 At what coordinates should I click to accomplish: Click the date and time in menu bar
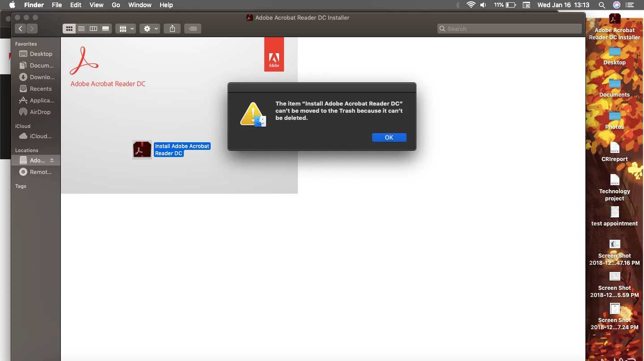coord(563,5)
